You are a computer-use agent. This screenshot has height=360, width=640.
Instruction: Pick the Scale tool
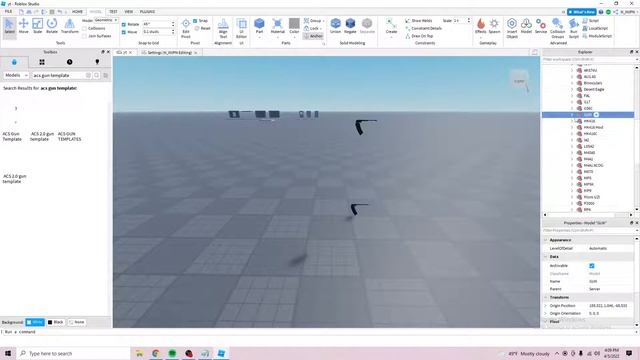click(38, 26)
